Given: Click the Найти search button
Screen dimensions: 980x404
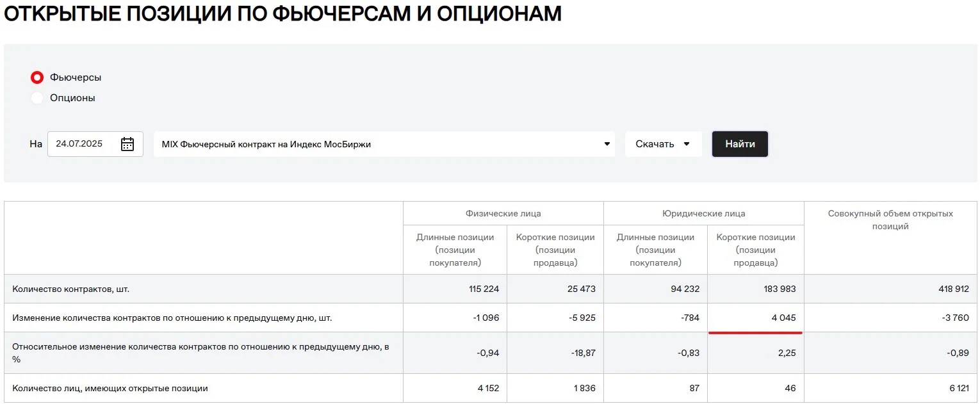Looking at the screenshot, I should point(740,144).
